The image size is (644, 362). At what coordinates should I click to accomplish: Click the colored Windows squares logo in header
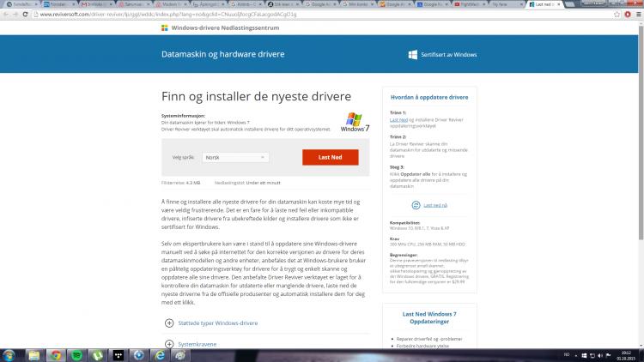coord(165,28)
